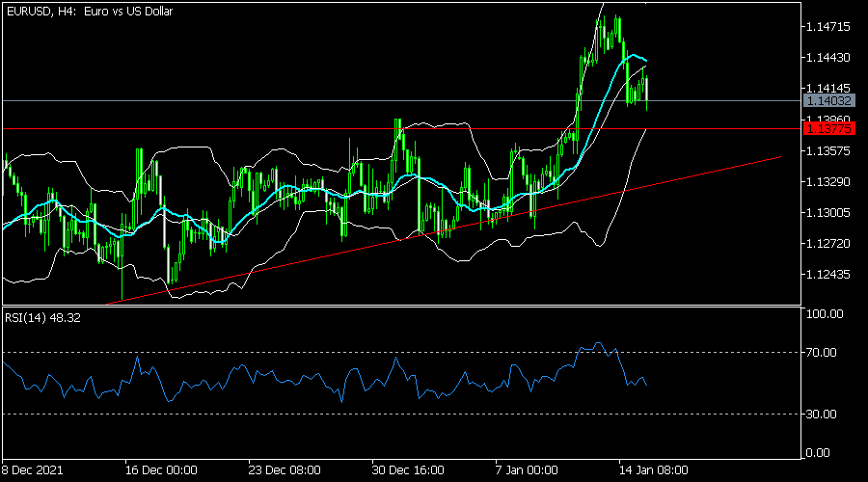
Task: Select the rising red trendline
Action: [x=443, y=230]
